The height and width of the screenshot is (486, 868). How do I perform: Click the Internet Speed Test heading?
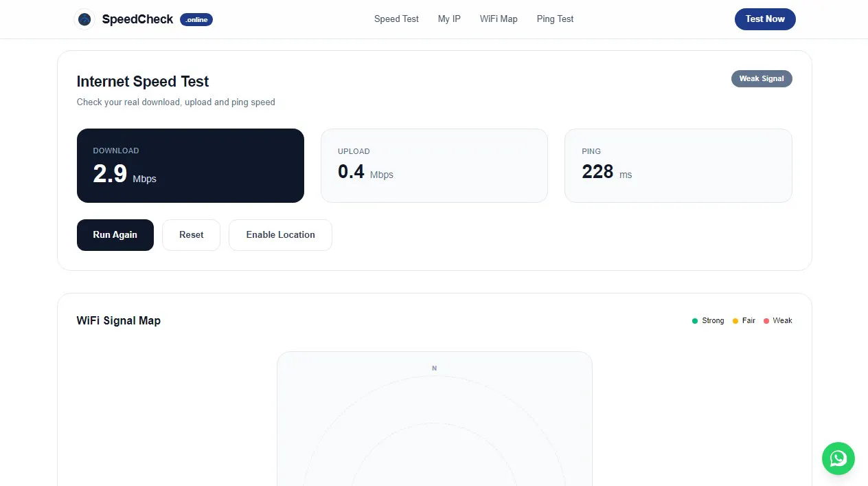tap(143, 81)
